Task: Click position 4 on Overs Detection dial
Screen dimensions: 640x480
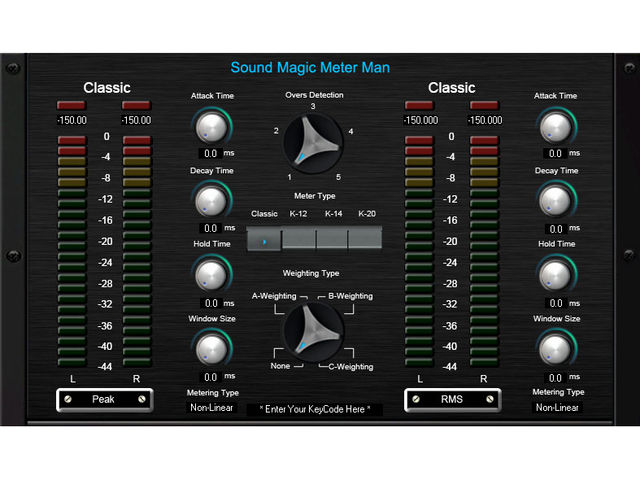Action: [351, 131]
